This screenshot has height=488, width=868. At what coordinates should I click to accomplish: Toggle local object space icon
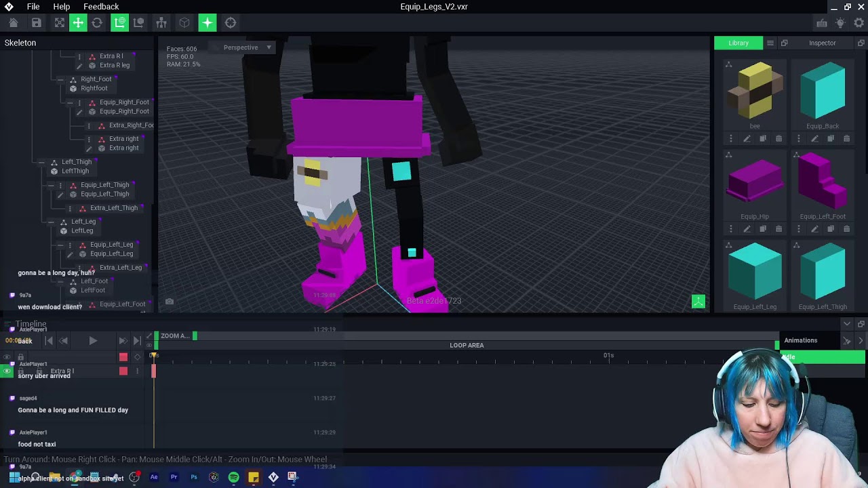(138, 23)
